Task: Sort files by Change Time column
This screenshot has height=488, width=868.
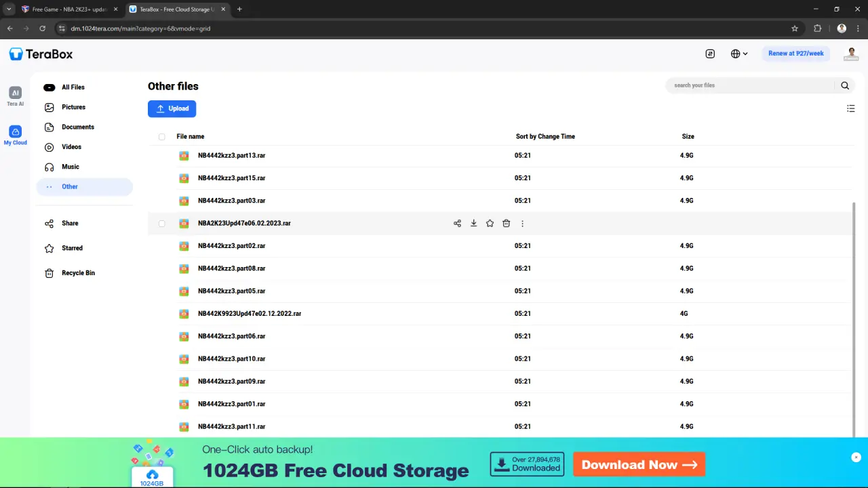Action: 545,136
